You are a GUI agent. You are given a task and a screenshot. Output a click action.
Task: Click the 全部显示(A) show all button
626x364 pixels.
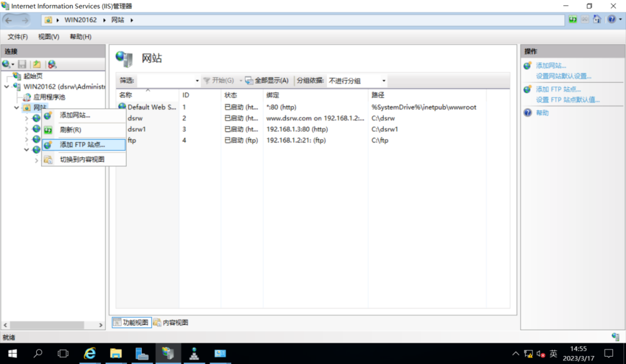(x=267, y=81)
